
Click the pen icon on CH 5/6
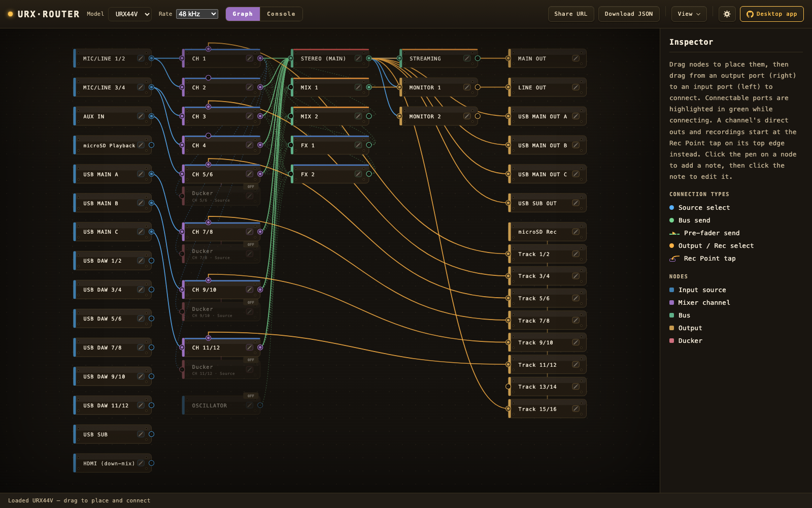click(x=249, y=174)
